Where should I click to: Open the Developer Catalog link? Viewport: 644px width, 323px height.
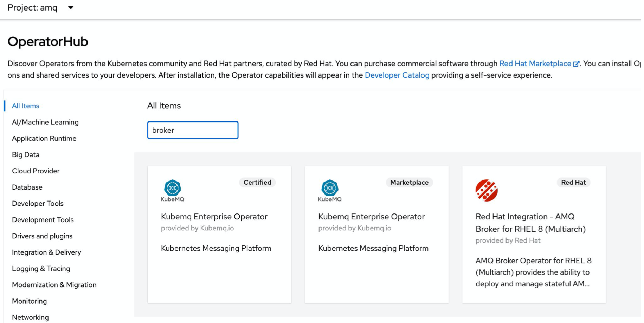pyautogui.click(x=397, y=75)
